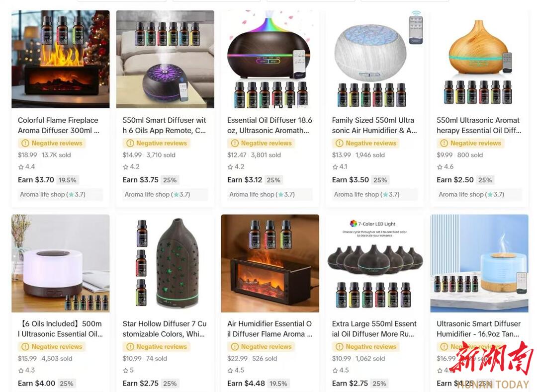Image resolution: width=537 pixels, height=392 pixels.
Task: Click the Negative reviews alert icon under Extra Large 550ml diffuser
Action: pyautogui.click(x=340, y=346)
